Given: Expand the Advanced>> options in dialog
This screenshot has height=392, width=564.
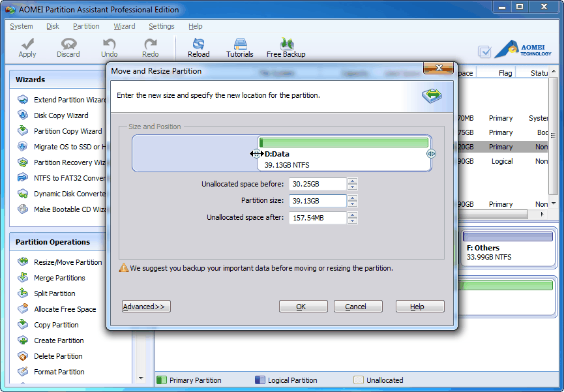Looking at the screenshot, I should click(x=146, y=307).
